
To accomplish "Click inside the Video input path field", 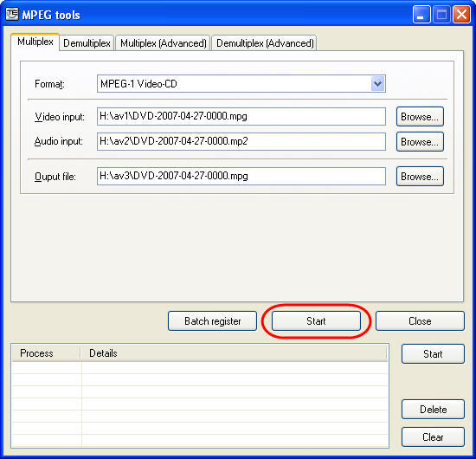I will pyautogui.click(x=241, y=116).
